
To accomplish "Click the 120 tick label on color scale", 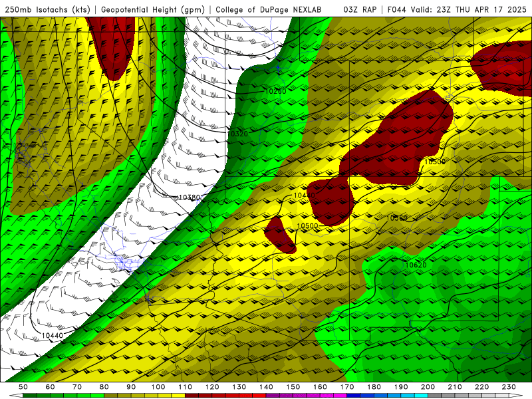I will point(212,387).
